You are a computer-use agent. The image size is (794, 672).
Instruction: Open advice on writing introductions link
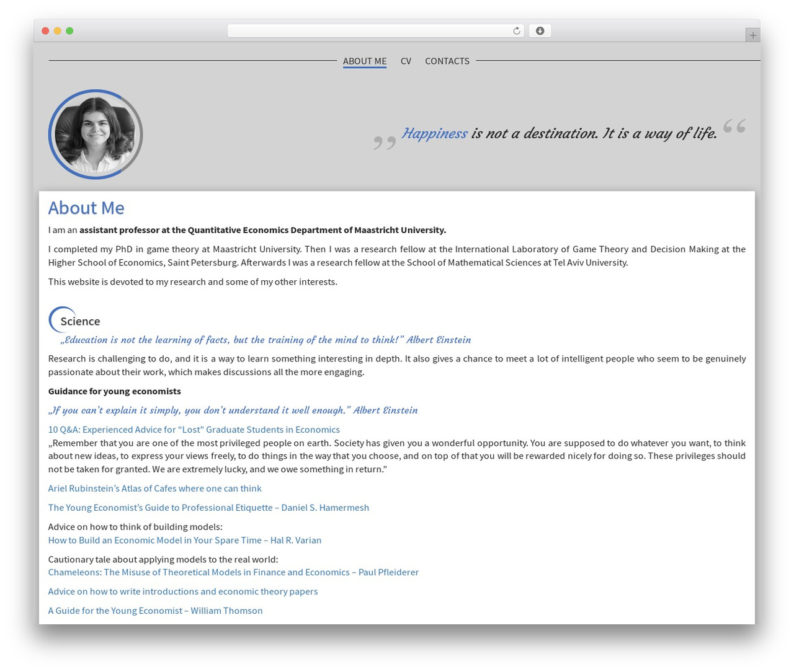[x=183, y=591]
